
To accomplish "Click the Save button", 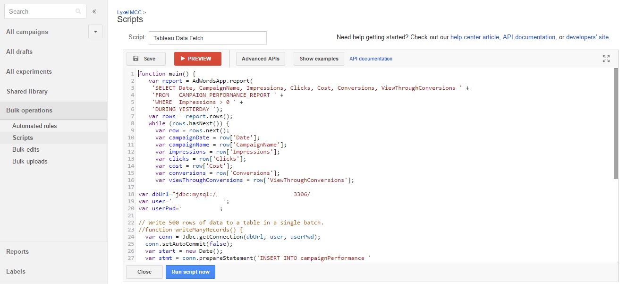I will pos(145,59).
